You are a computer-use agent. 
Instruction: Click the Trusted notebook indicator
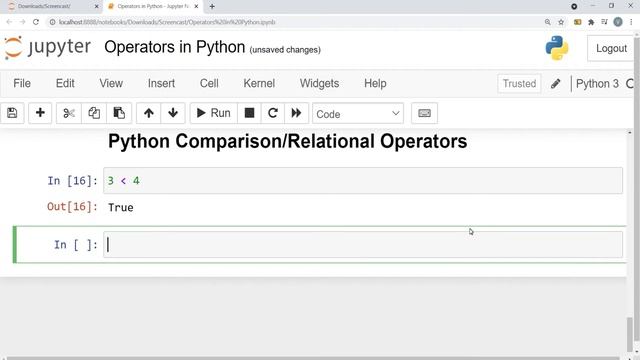[x=519, y=84]
